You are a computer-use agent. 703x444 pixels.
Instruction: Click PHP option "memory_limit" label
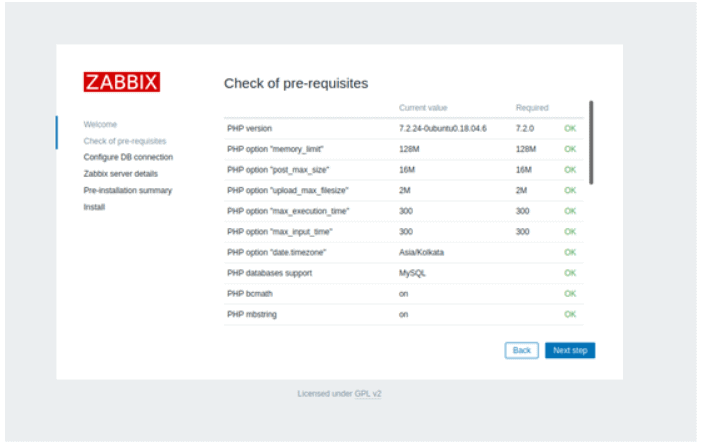(x=275, y=149)
